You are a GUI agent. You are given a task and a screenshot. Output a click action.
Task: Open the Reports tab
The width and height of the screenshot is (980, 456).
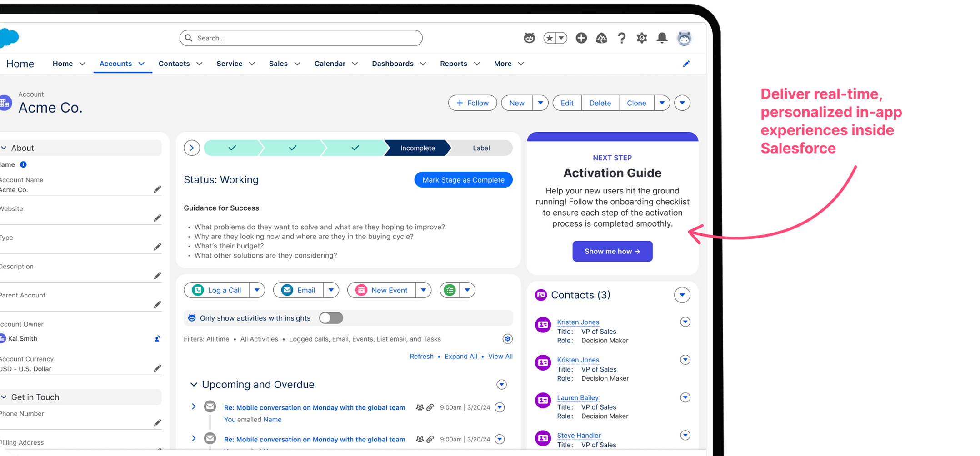coord(454,64)
